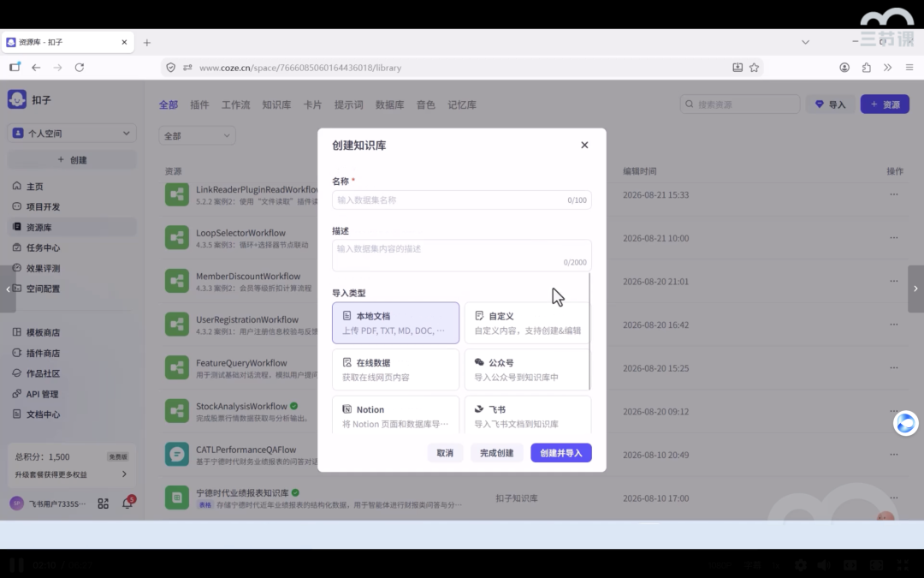
Task: Click the 扣子 logo icon
Action: click(x=16, y=99)
